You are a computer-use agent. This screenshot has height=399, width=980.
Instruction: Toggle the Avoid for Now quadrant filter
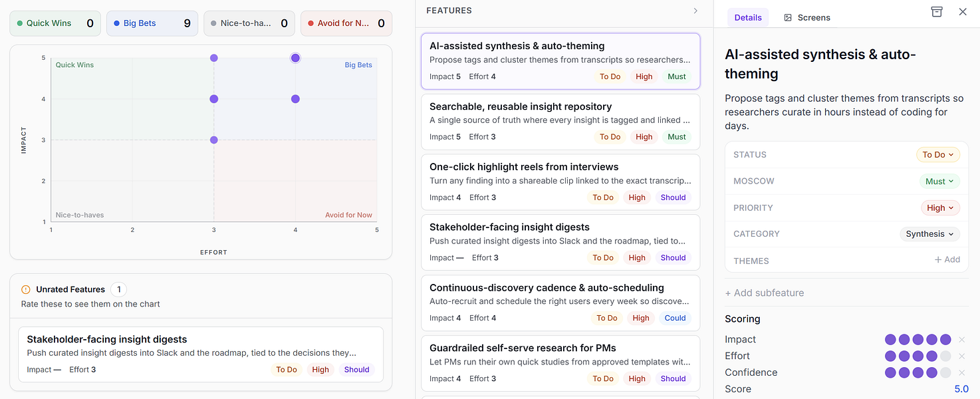coord(346,23)
